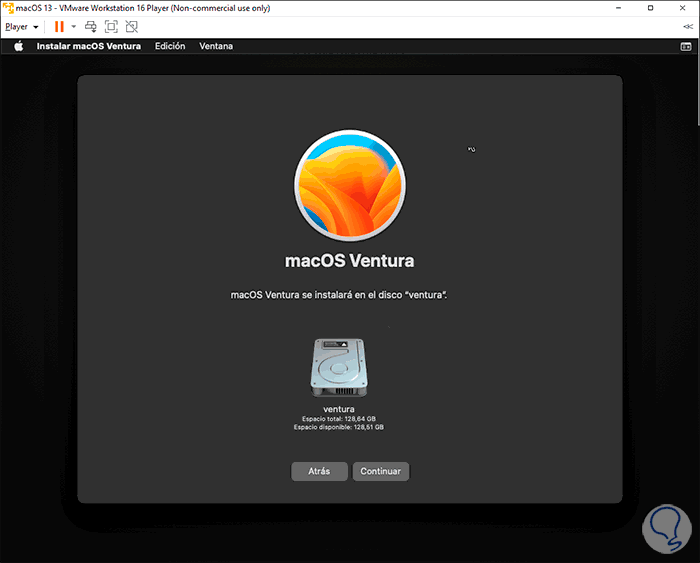The height and width of the screenshot is (563, 700).
Task: Pause the virtual machine
Action: [59, 27]
